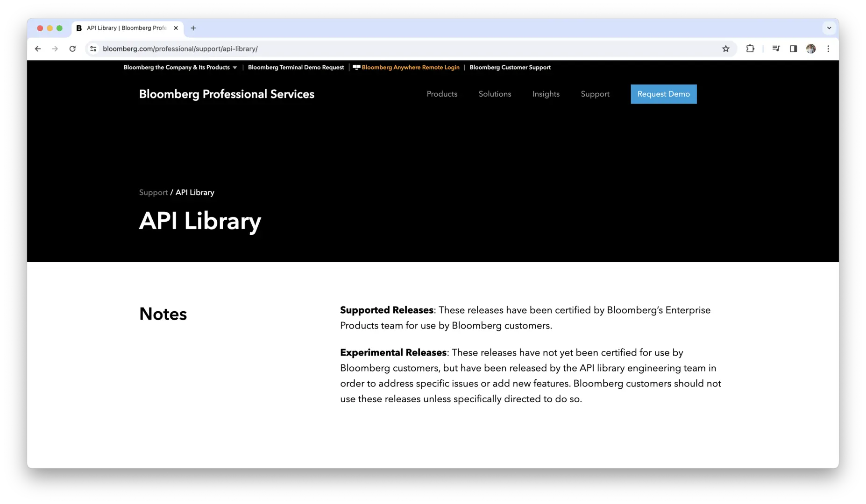The height and width of the screenshot is (504, 866).
Task: Reload the Bloomberg API Library page
Action: 72,49
